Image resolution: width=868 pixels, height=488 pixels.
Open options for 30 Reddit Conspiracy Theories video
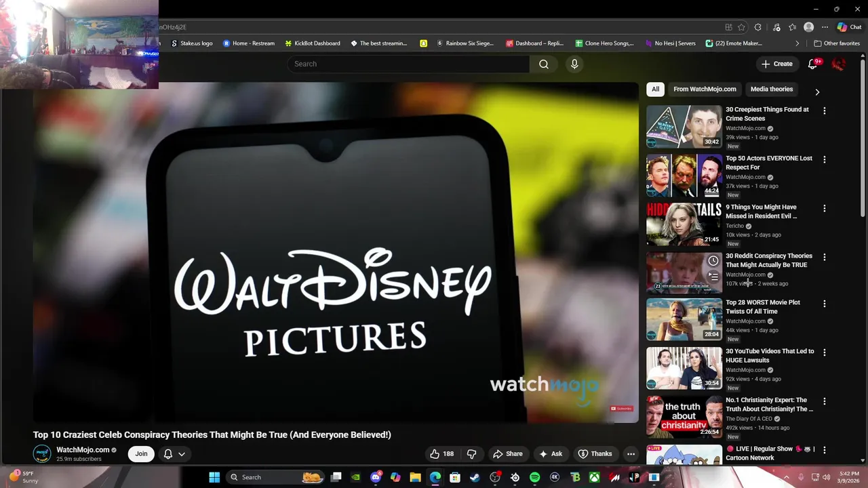(x=825, y=257)
